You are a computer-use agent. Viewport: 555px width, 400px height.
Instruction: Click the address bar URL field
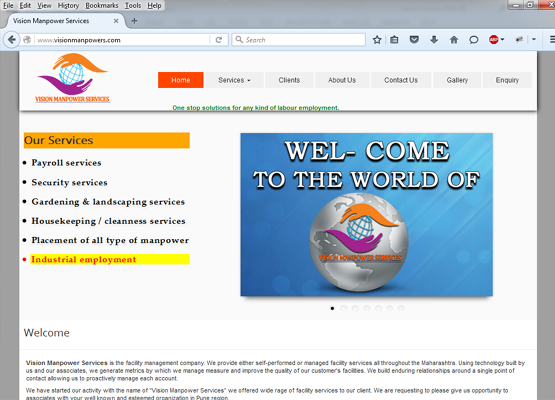(122, 40)
